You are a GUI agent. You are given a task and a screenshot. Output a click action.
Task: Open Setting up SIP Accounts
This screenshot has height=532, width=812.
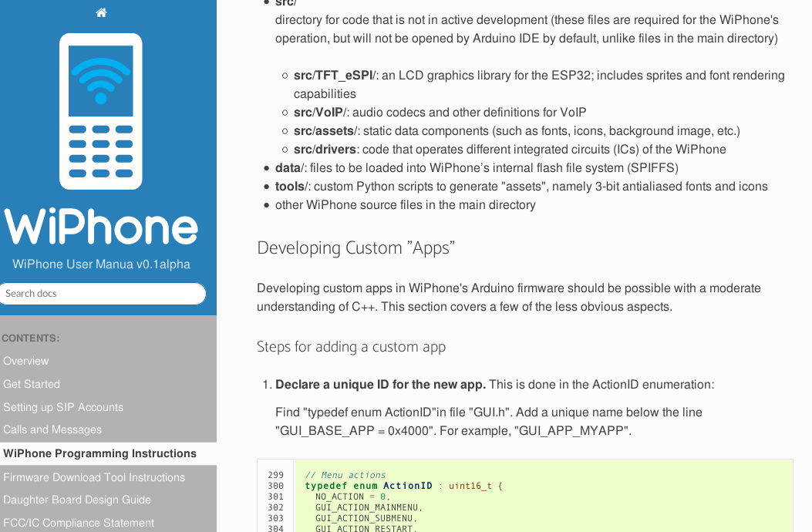pos(63,407)
